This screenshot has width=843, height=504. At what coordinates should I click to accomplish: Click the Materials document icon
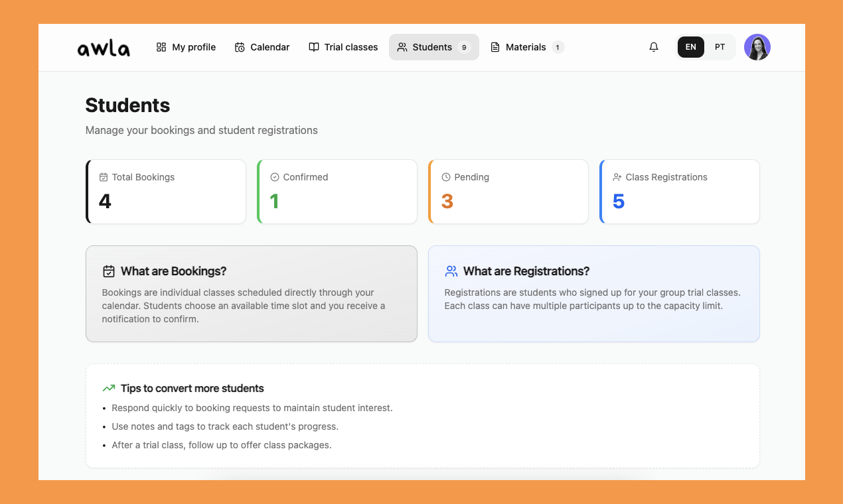pyautogui.click(x=495, y=46)
